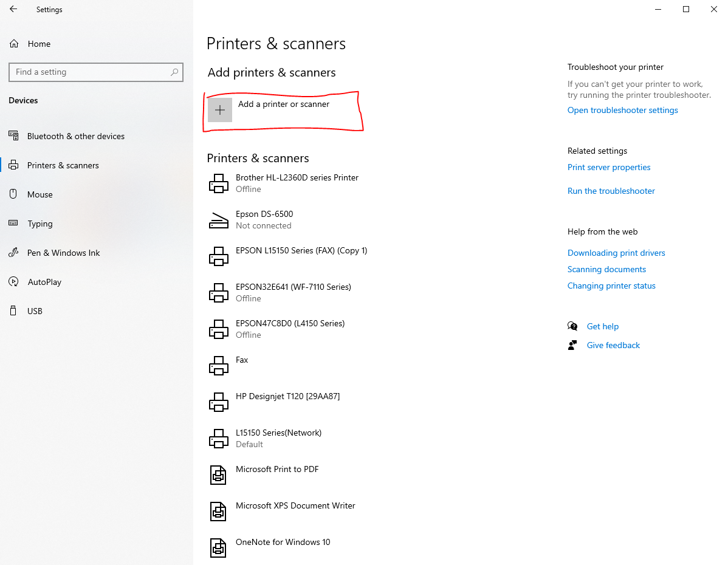Select HP Designjet T120 [29AA87] name
The image size is (728, 565).
(288, 396)
